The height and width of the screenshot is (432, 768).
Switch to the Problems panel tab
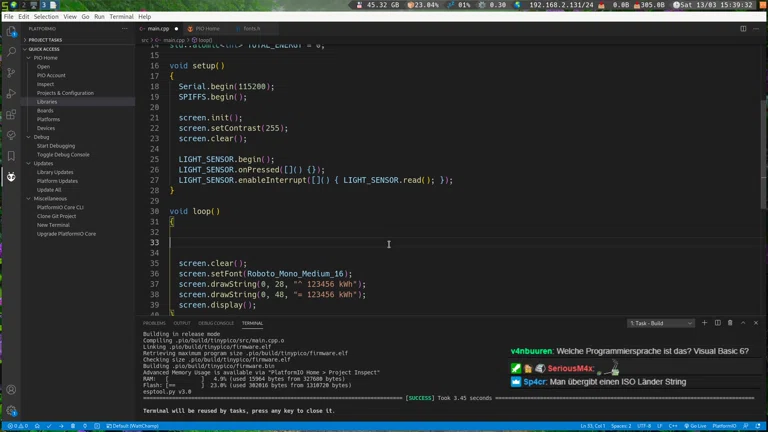coord(154,323)
